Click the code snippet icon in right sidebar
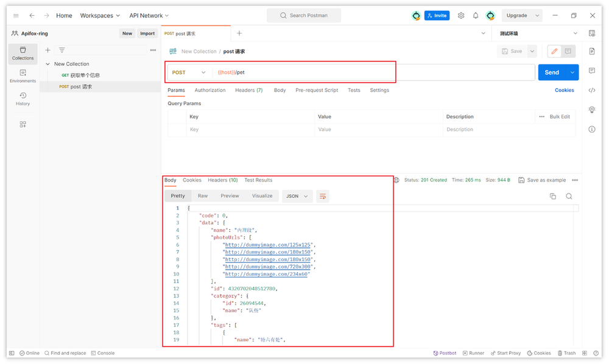The image size is (609, 364). coord(592,90)
